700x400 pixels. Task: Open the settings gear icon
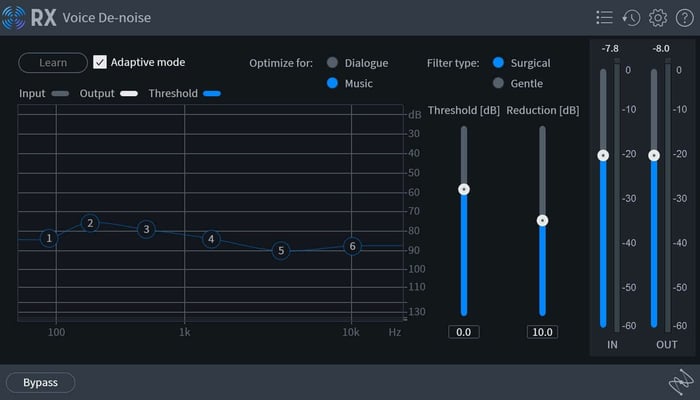(x=658, y=18)
